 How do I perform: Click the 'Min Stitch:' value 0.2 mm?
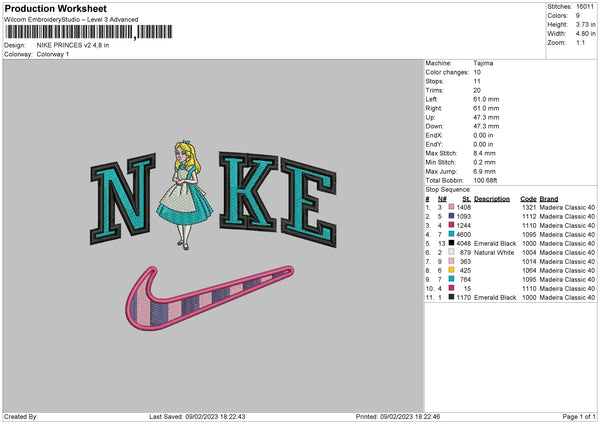point(484,162)
